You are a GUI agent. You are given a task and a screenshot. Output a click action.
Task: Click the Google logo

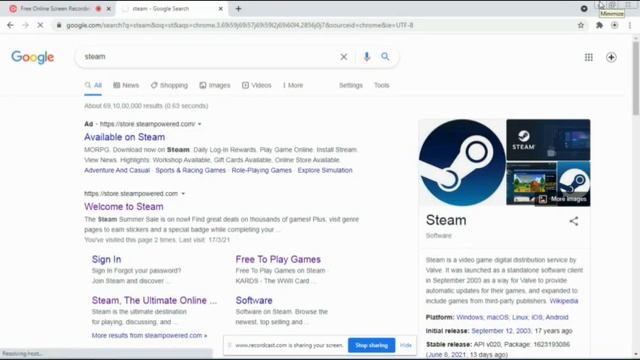[33, 57]
